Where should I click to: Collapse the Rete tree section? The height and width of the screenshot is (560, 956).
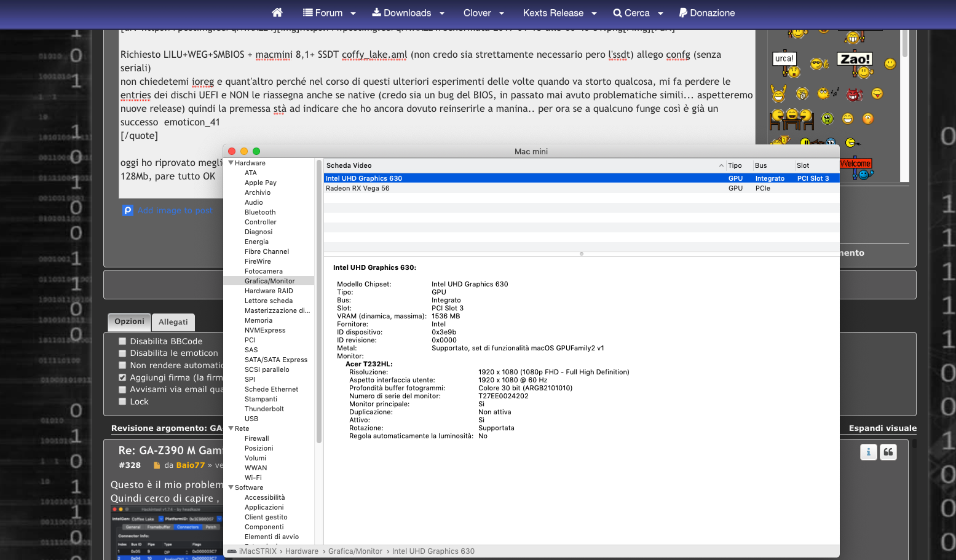pos(231,428)
